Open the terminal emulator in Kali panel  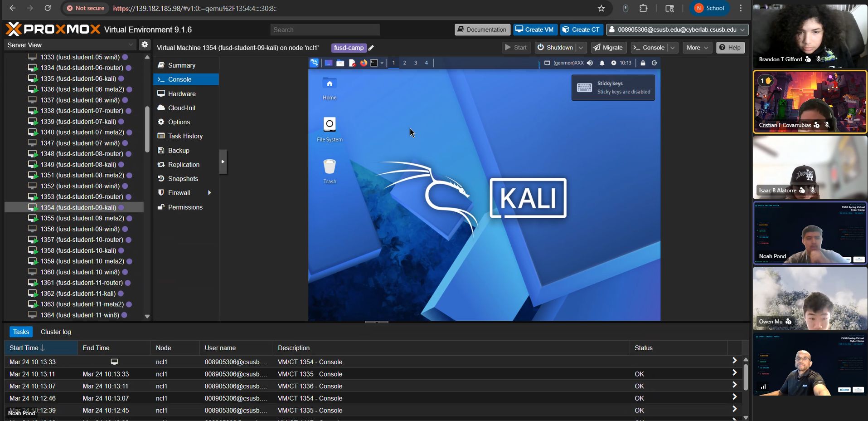click(x=374, y=63)
